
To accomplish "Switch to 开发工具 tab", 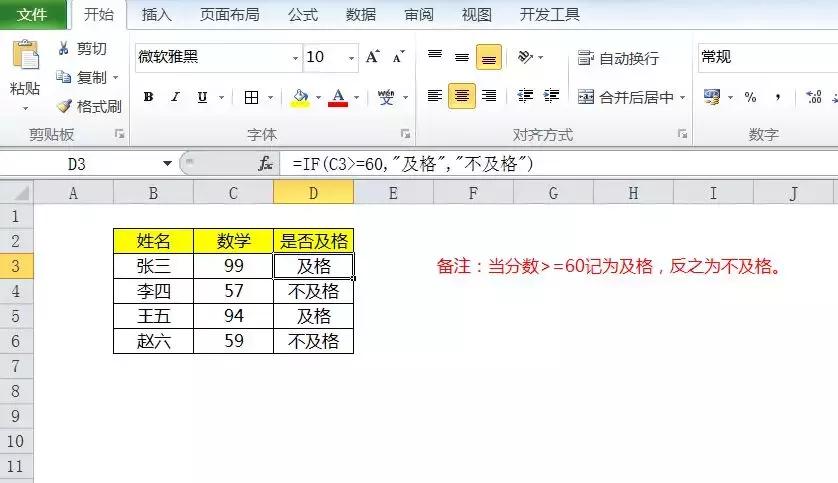I will point(550,15).
